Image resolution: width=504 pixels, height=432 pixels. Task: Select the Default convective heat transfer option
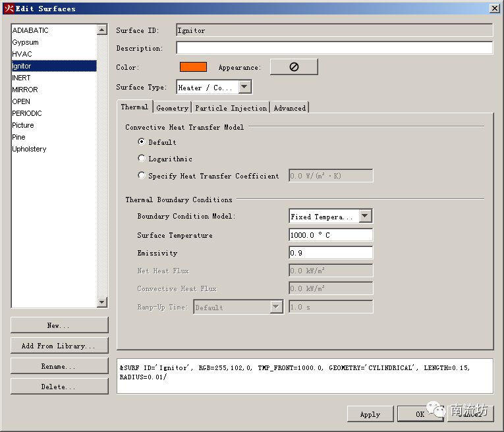tap(142, 142)
